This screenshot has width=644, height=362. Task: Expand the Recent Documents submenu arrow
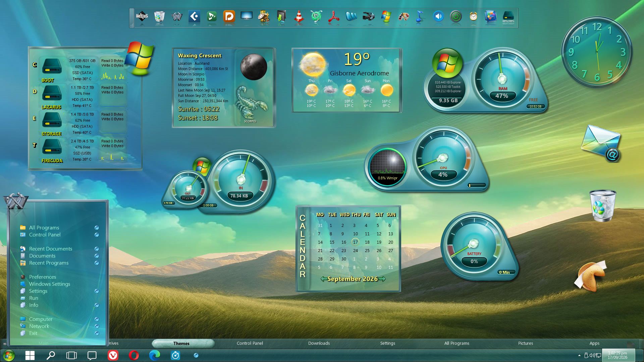coord(97,249)
